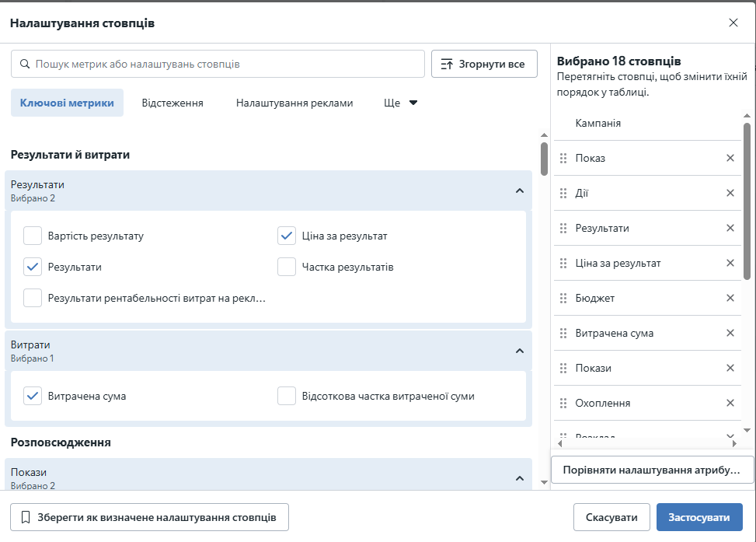Uncheck Ціна за результат checkbox
This screenshot has height=542, width=756.
tap(287, 236)
